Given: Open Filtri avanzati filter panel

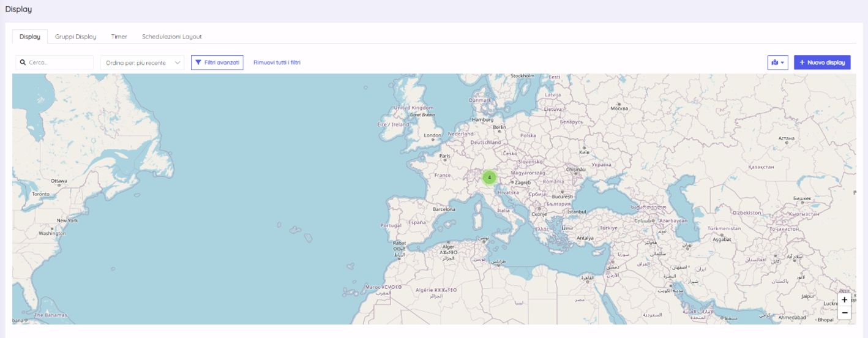Looking at the screenshot, I should pos(217,62).
